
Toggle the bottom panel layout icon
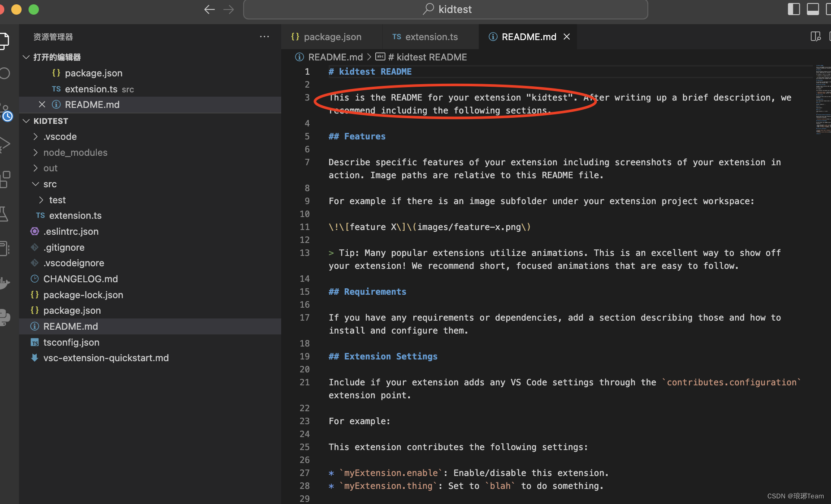(812, 9)
